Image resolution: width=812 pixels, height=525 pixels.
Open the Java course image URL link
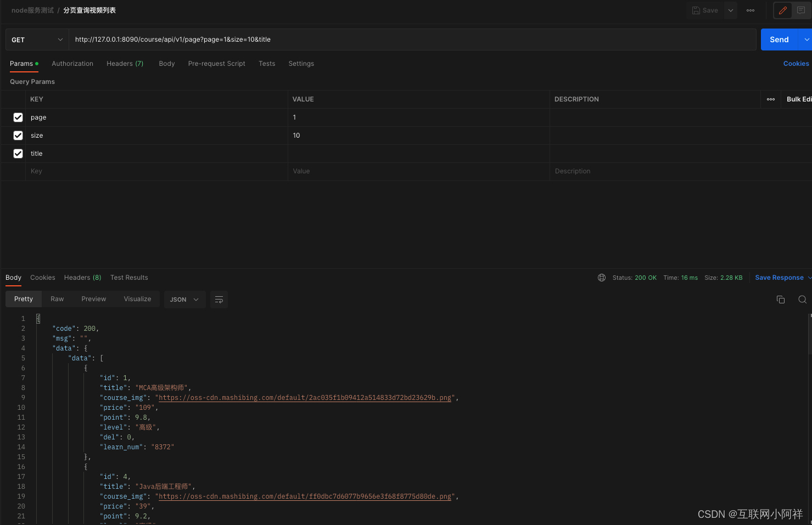pyautogui.click(x=305, y=496)
